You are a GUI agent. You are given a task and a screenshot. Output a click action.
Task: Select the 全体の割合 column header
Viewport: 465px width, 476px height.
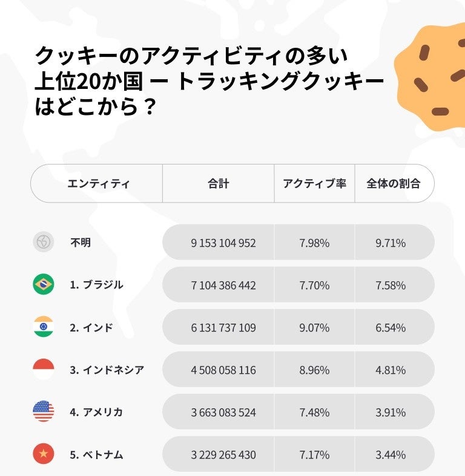393,184
